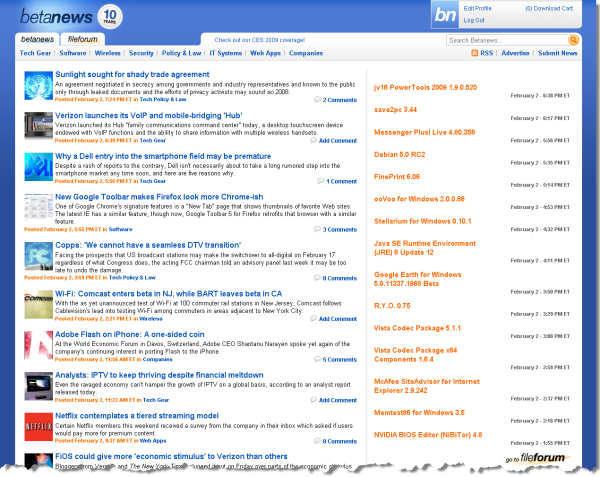Switch to the fileforum tab
Image resolution: width=600 pixels, height=477 pixels.
click(83, 39)
